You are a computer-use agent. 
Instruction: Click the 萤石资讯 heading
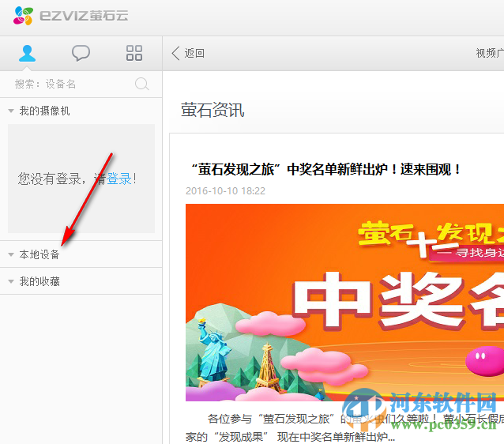point(213,111)
